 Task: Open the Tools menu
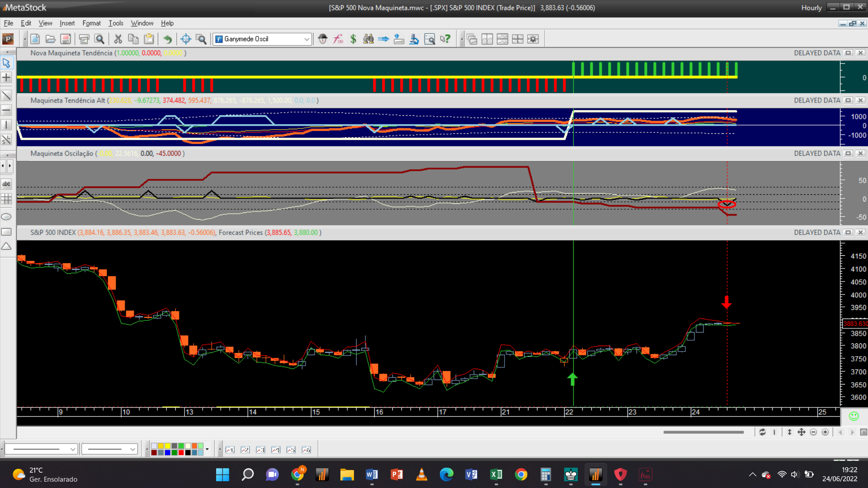(116, 23)
